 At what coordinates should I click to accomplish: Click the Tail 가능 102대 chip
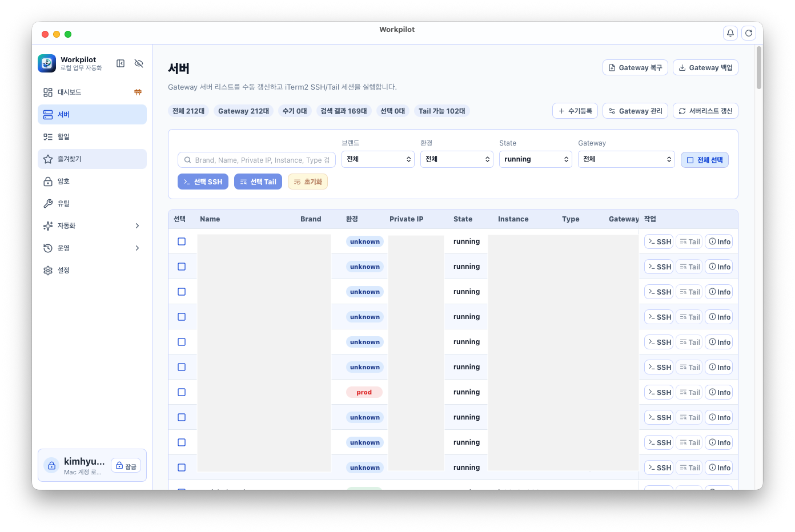442,111
